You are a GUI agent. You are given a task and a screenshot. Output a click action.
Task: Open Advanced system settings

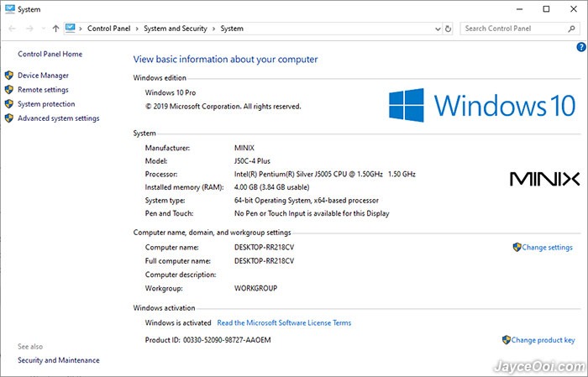click(x=59, y=118)
